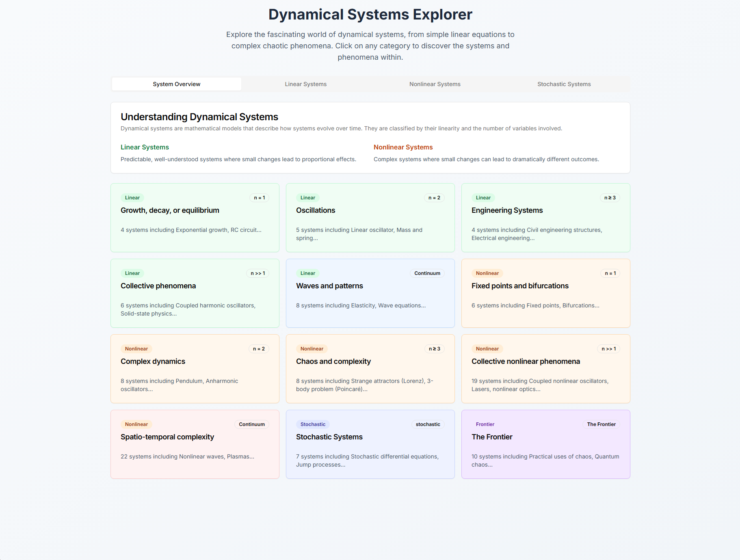Click the Oscillations card
Viewport: 740px width, 560px height.
[x=370, y=218]
